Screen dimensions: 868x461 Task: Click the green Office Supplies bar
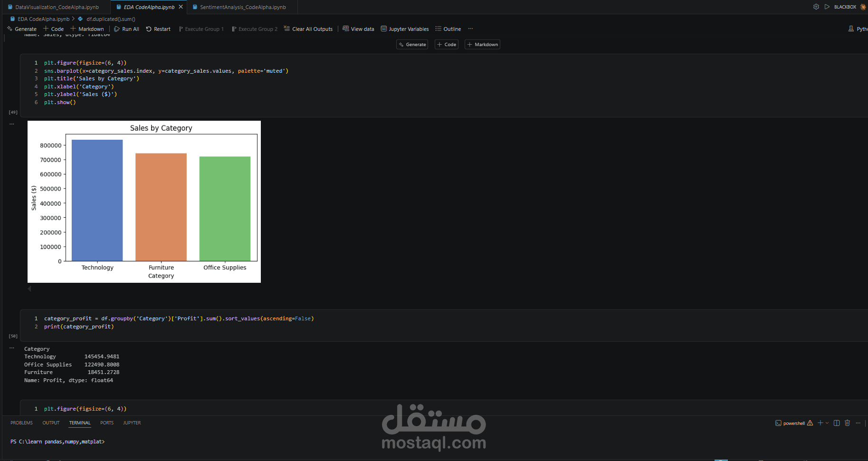[225, 209]
